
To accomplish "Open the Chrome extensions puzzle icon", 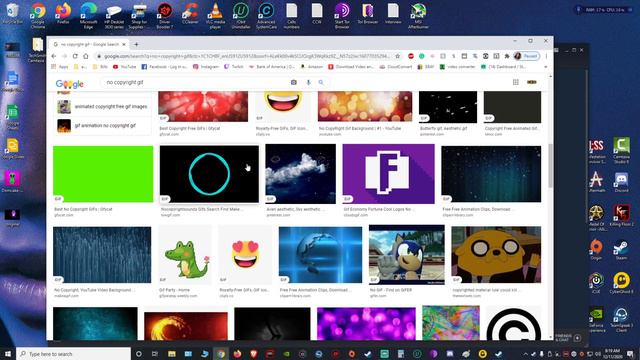I will click(x=507, y=56).
